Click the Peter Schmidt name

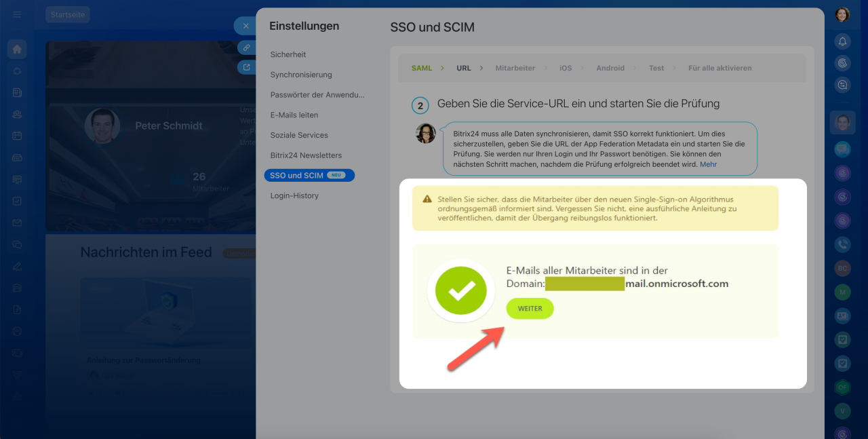(x=169, y=126)
